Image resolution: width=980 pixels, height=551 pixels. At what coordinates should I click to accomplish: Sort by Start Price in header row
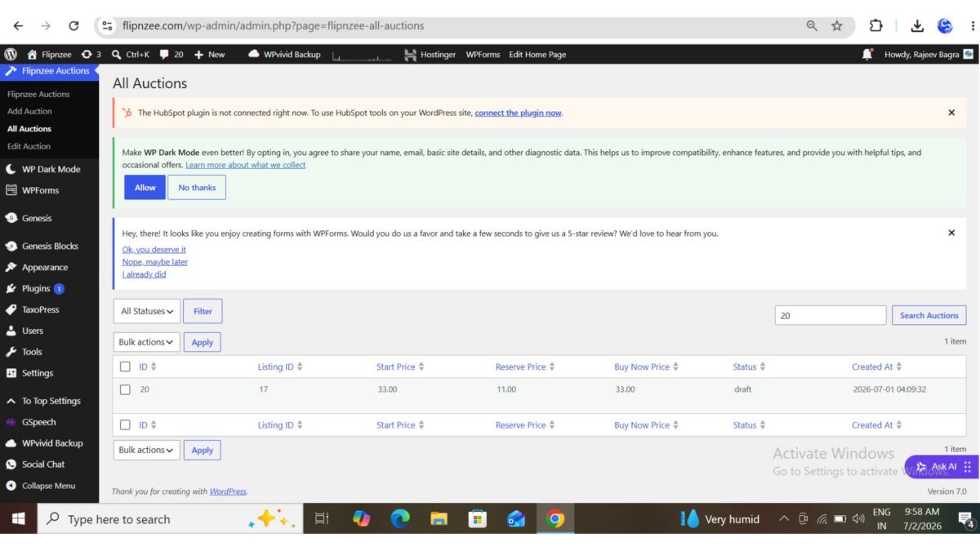[400, 367]
